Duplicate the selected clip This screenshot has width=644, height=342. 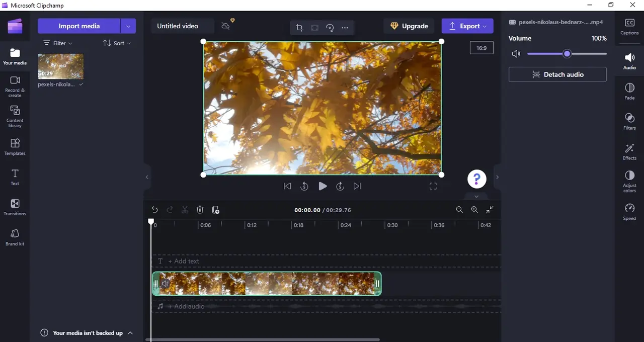[215, 210]
